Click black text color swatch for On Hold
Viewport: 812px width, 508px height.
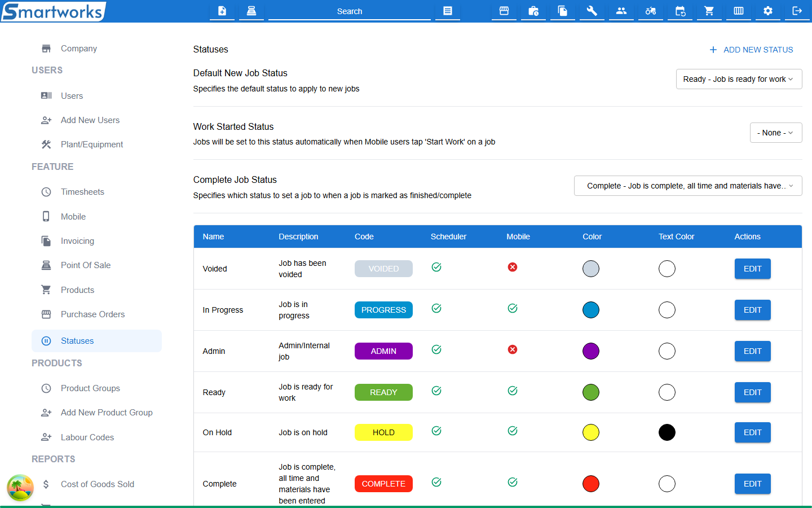coord(667,432)
